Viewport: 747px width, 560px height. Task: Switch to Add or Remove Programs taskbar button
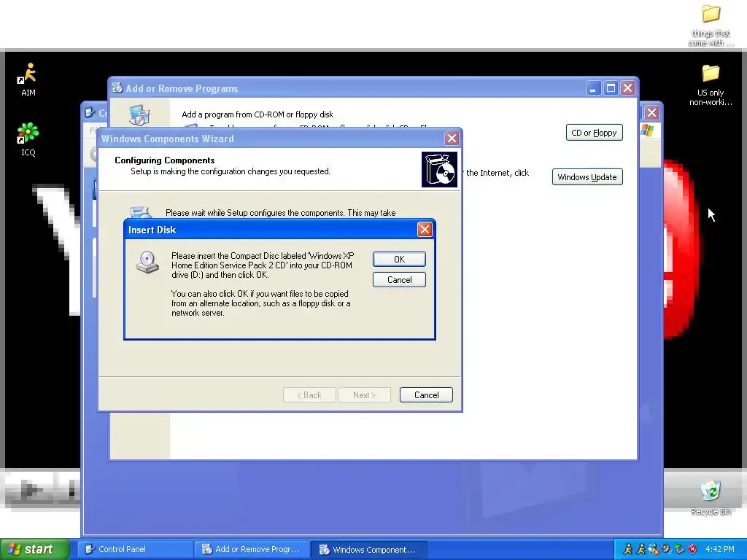point(252,549)
